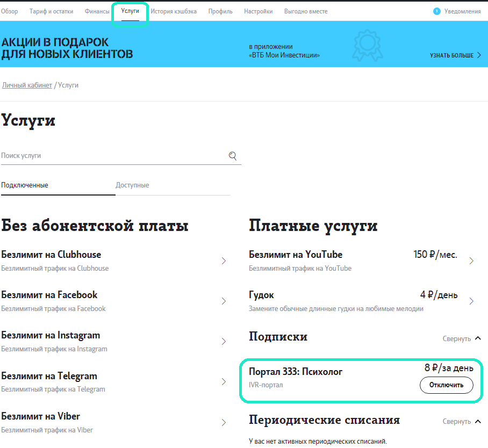This screenshot has height=448, width=488.
Task: Click the search magnifier icon
Action: tap(233, 156)
